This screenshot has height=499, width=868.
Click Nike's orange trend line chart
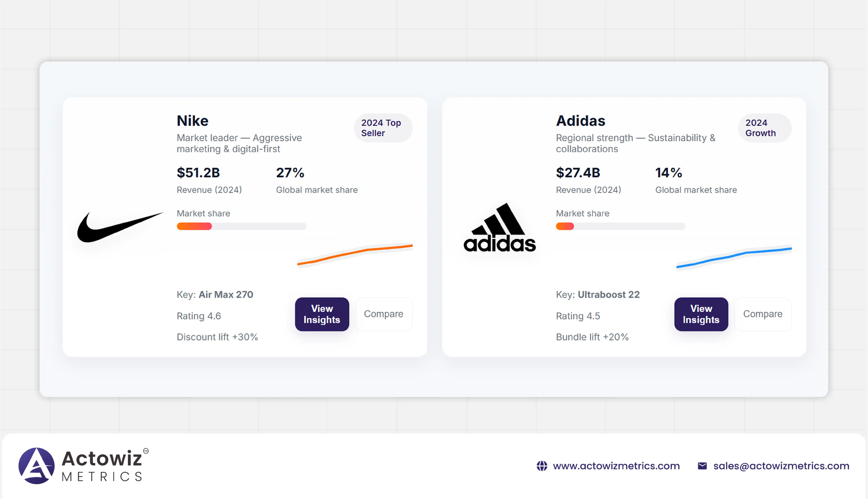[355, 254]
